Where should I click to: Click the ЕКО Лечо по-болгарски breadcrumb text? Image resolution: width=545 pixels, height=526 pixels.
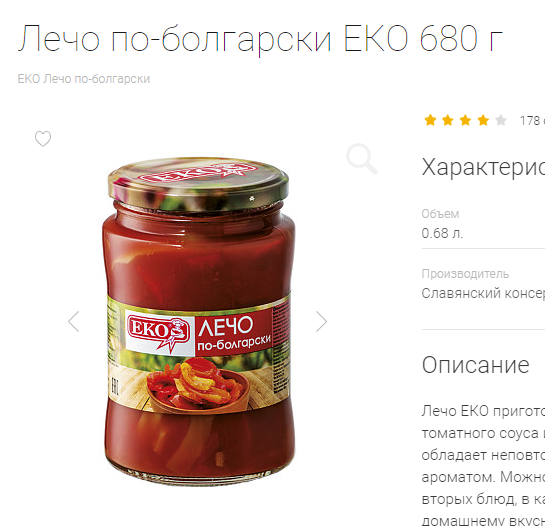tap(84, 79)
